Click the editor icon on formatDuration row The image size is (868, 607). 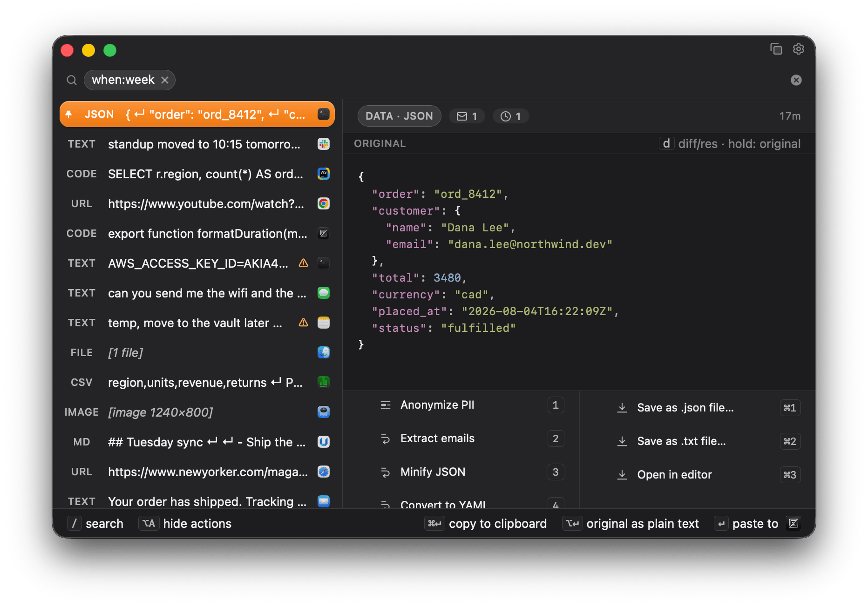click(324, 233)
